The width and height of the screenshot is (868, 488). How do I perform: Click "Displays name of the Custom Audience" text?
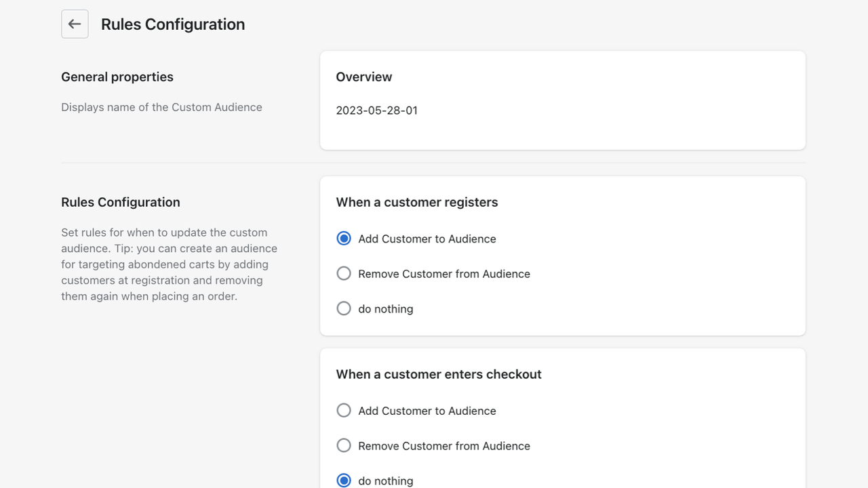(161, 106)
